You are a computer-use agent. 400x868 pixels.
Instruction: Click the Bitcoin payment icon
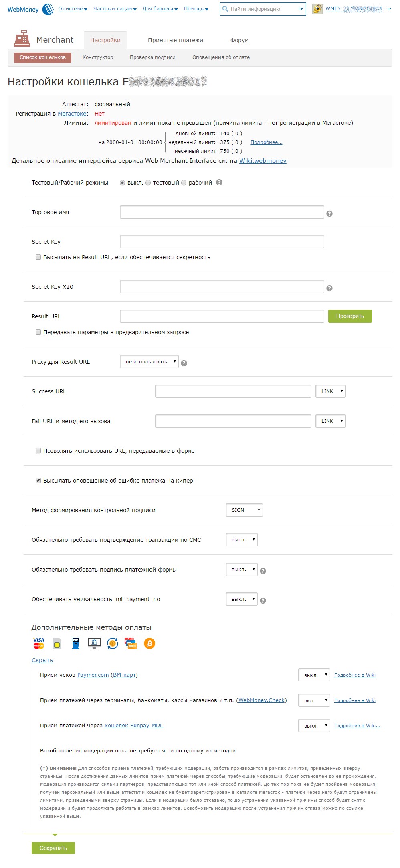click(x=149, y=643)
